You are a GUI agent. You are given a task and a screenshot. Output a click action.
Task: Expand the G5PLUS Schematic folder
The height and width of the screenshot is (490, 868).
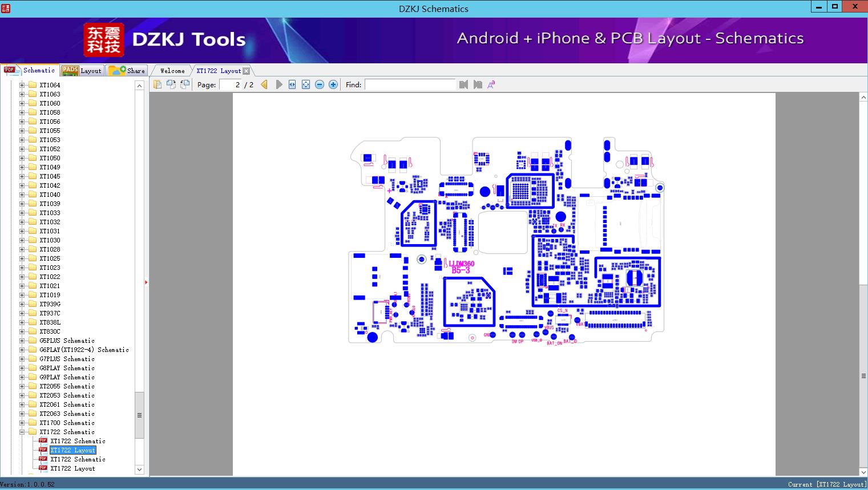(x=22, y=341)
